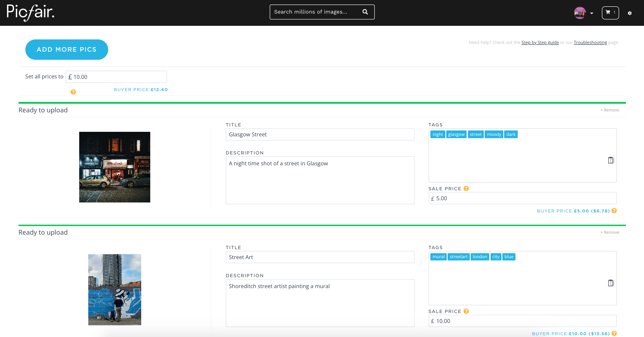Paste tags icon for Glasgow Street
This screenshot has width=644, height=337.
(611, 160)
